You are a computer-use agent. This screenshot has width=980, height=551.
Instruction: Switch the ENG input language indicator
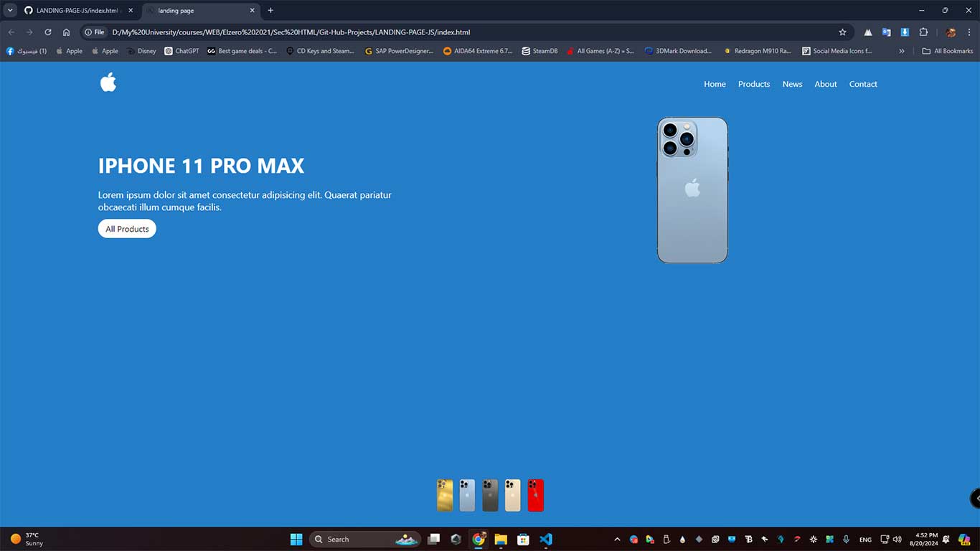[x=865, y=540]
